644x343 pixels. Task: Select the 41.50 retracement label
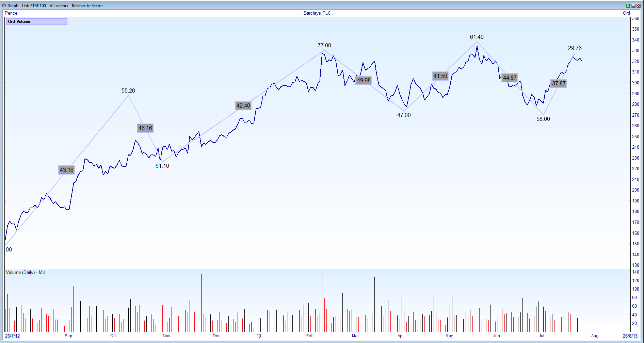pyautogui.click(x=440, y=76)
